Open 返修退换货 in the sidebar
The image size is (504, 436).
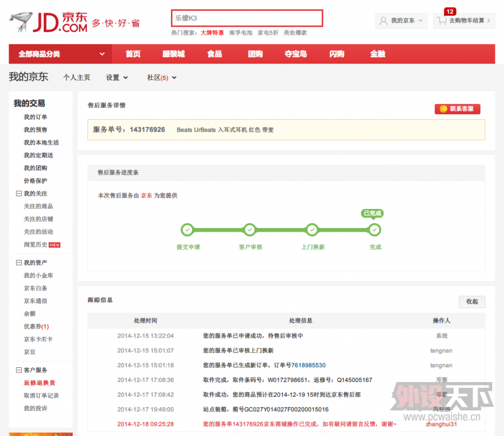point(40,383)
